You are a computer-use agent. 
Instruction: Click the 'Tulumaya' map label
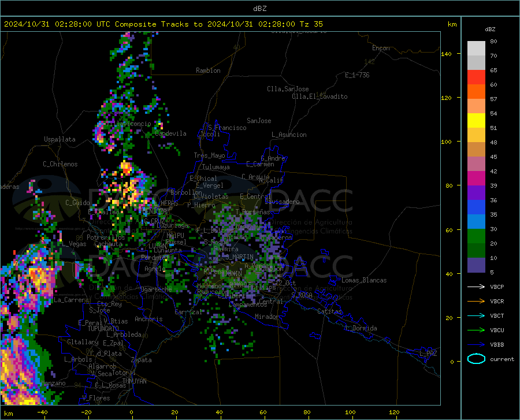[x=216, y=167]
